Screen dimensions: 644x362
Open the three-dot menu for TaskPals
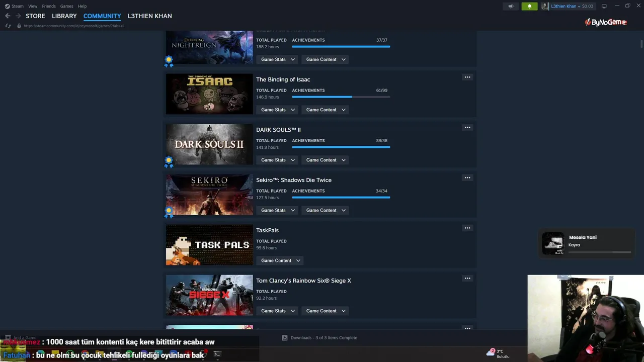(x=467, y=228)
